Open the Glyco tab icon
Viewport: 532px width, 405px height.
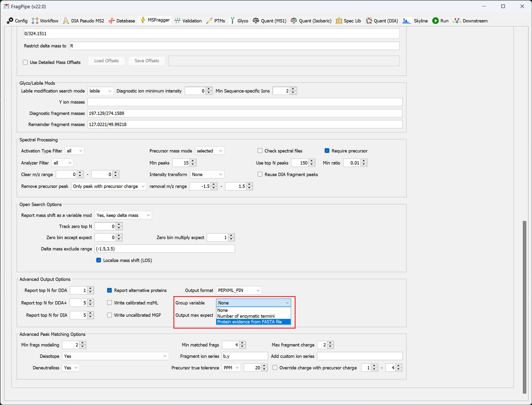(233, 21)
